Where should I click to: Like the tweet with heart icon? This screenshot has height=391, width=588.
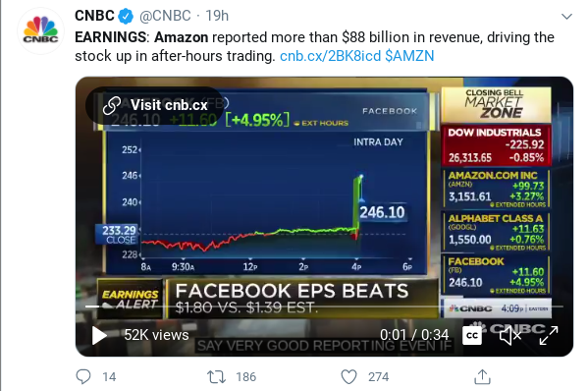pyautogui.click(x=348, y=376)
